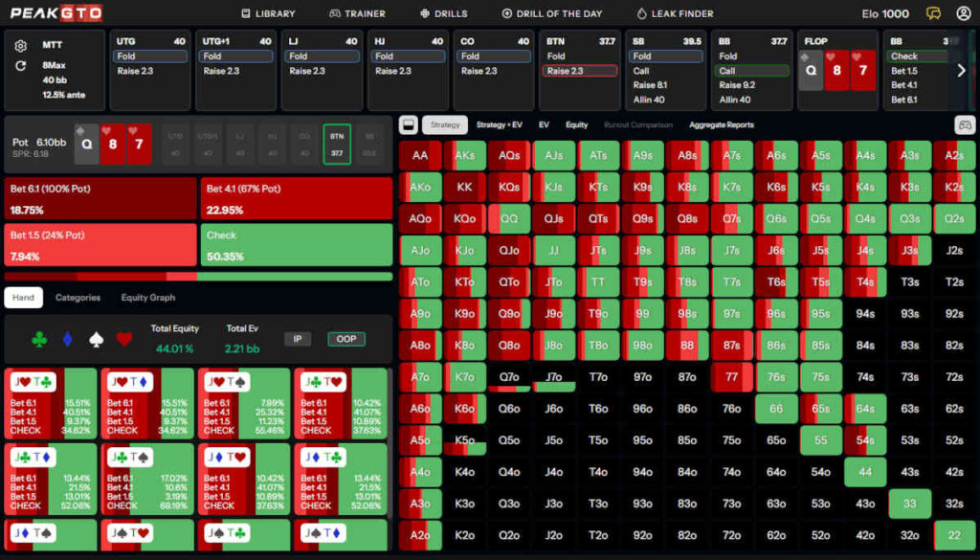Open the Library menu in the top navigation

(268, 13)
